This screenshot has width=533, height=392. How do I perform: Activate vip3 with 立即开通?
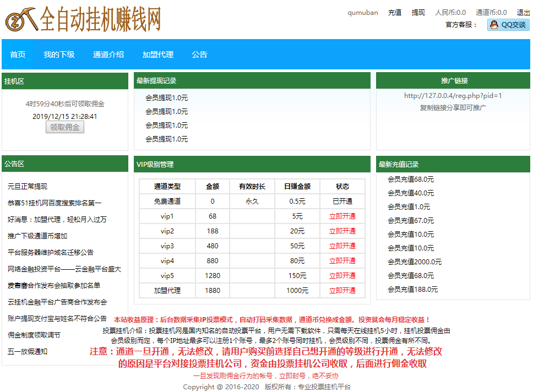(342, 246)
